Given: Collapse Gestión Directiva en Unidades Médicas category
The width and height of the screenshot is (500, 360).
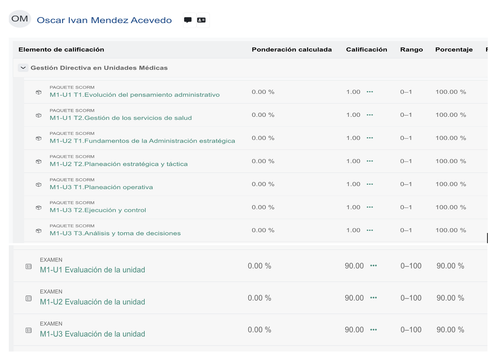Looking at the screenshot, I should pos(23,68).
